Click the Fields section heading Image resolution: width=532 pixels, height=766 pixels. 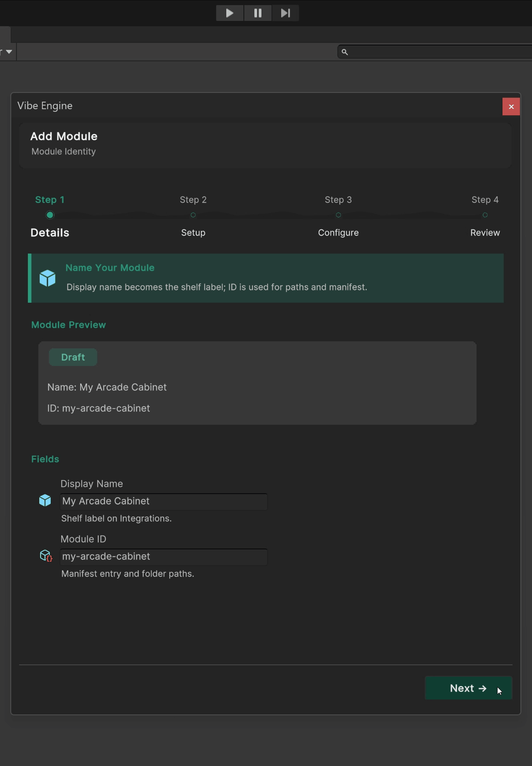point(45,459)
